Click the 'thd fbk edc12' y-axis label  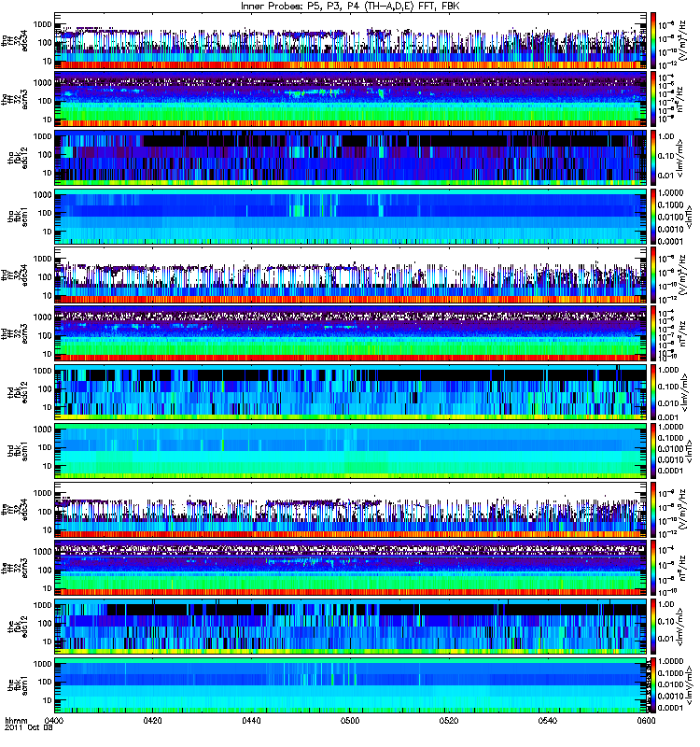coord(18,392)
